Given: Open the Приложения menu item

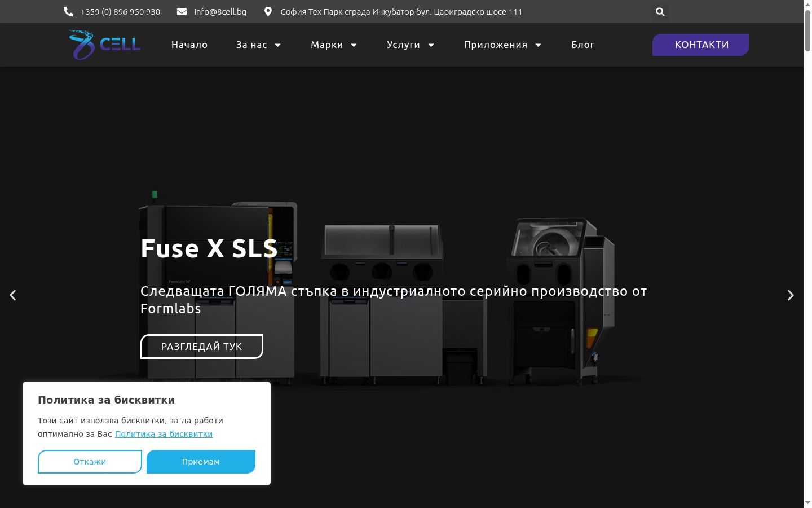Looking at the screenshot, I should tap(496, 45).
